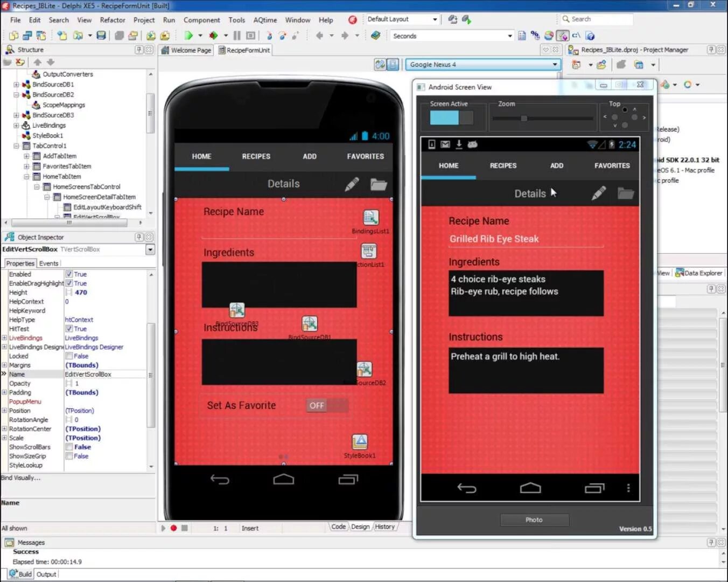Toggle the Locked property checkbox
Image resolution: width=728 pixels, height=582 pixels.
click(x=69, y=356)
